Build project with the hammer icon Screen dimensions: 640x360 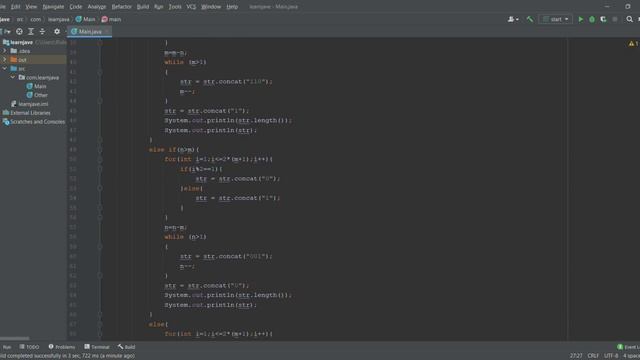pyautogui.click(x=529, y=19)
